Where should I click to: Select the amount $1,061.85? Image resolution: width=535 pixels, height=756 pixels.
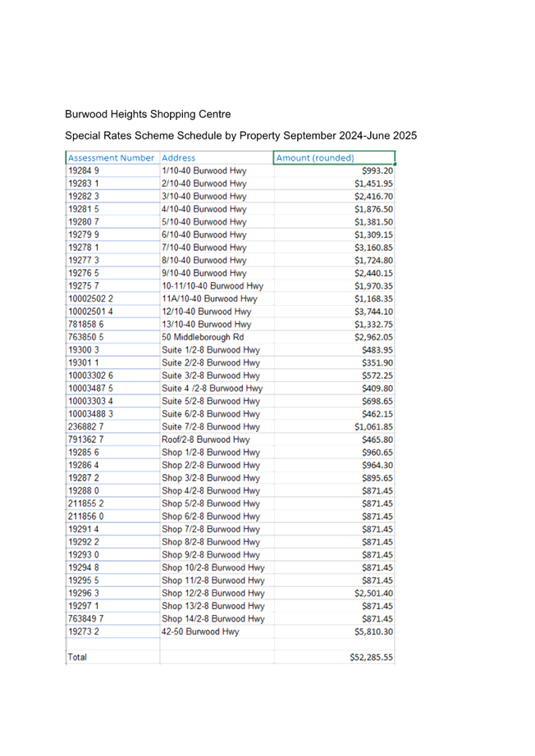[x=373, y=426]
